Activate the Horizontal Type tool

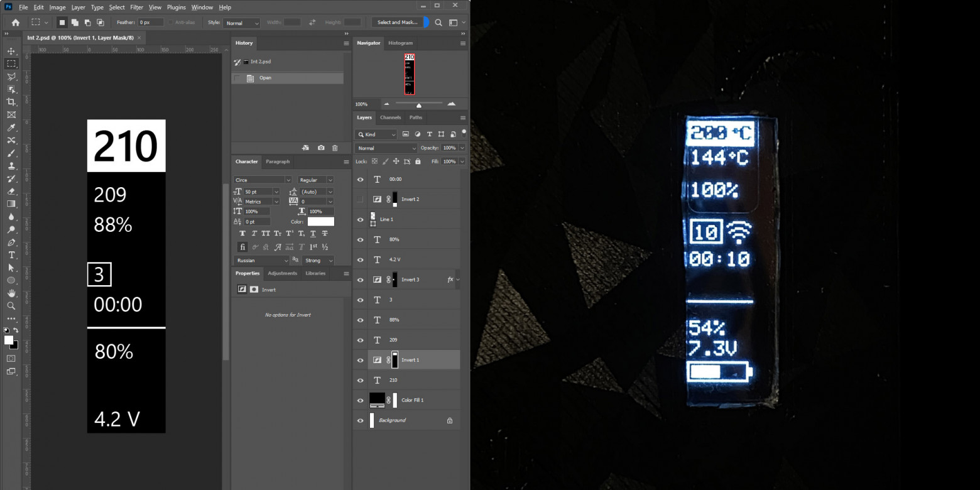pos(11,255)
